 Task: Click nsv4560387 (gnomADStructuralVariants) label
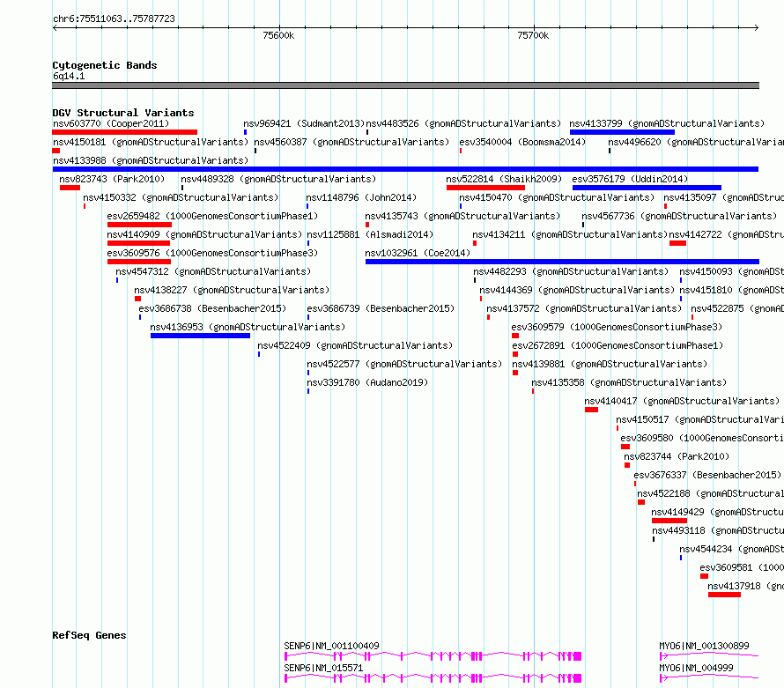351,142
